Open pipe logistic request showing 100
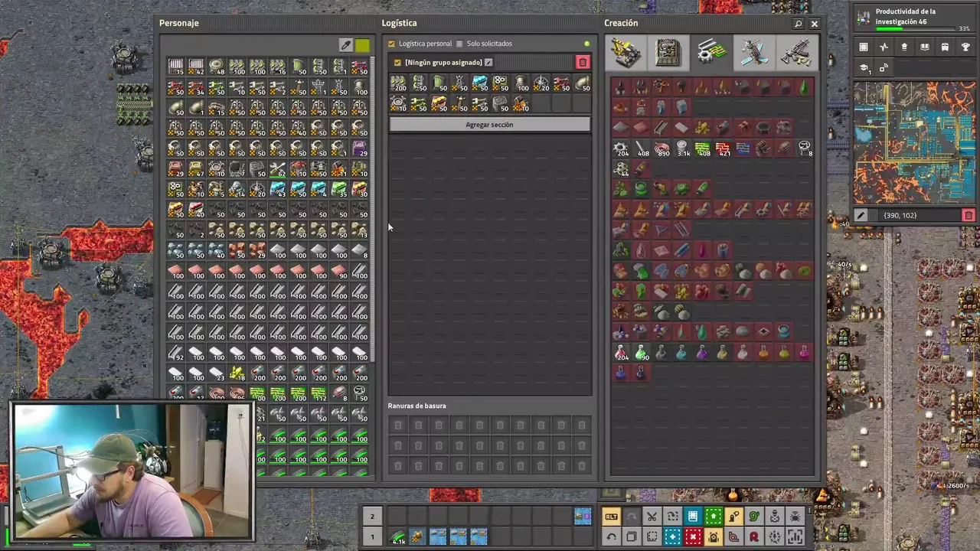The height and width of the screenshot is (551, 980). (521, 83)
